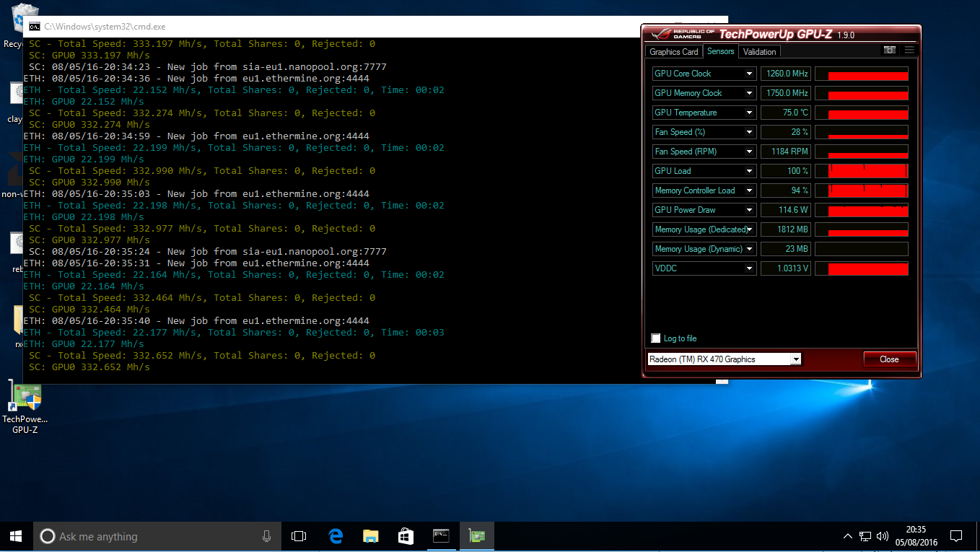
Task: Click the GPU Power Draw history graph
Action: [x=862, y=210]
